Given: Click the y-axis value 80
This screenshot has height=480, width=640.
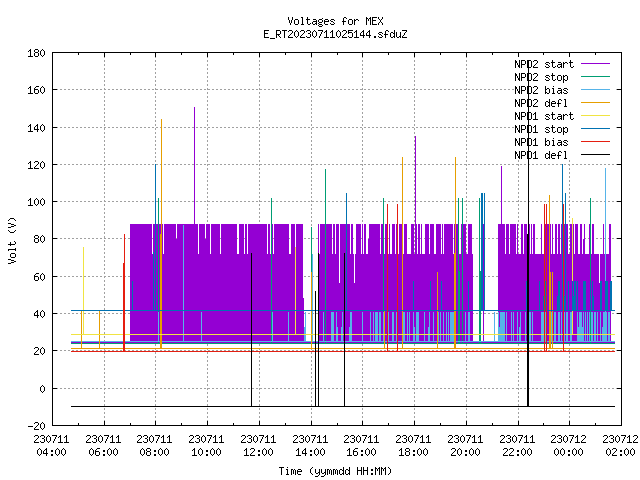Looking at the screenshot, I should (39, 239).
